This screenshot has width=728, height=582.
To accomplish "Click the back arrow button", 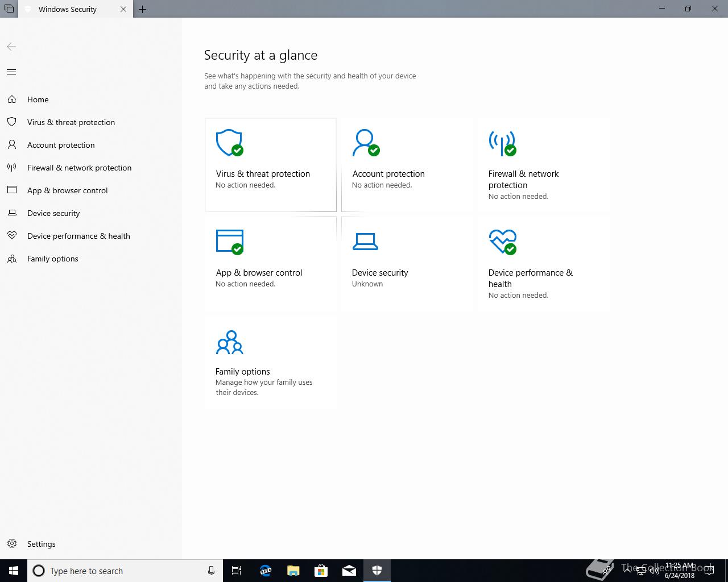I will [11, 47].
